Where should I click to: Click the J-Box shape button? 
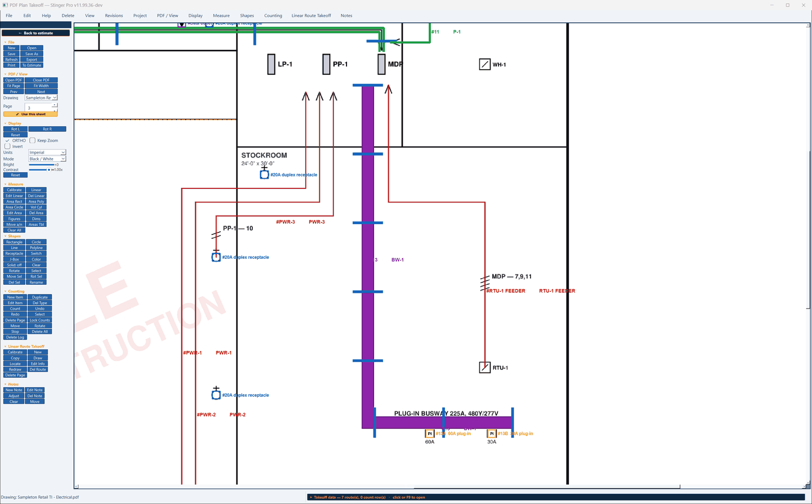pyautogui.click(x=15, y=259)
